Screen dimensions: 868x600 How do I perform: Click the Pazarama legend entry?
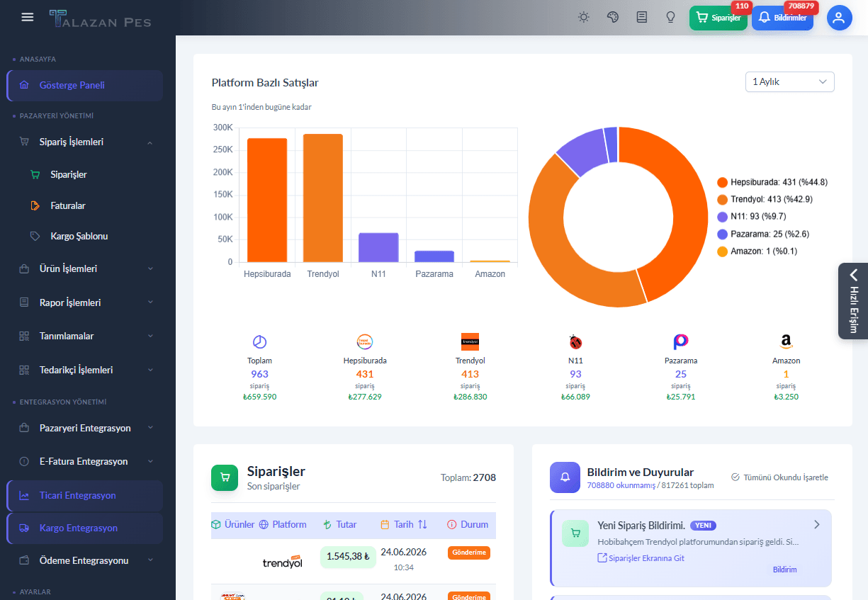(x=762, y=234)
